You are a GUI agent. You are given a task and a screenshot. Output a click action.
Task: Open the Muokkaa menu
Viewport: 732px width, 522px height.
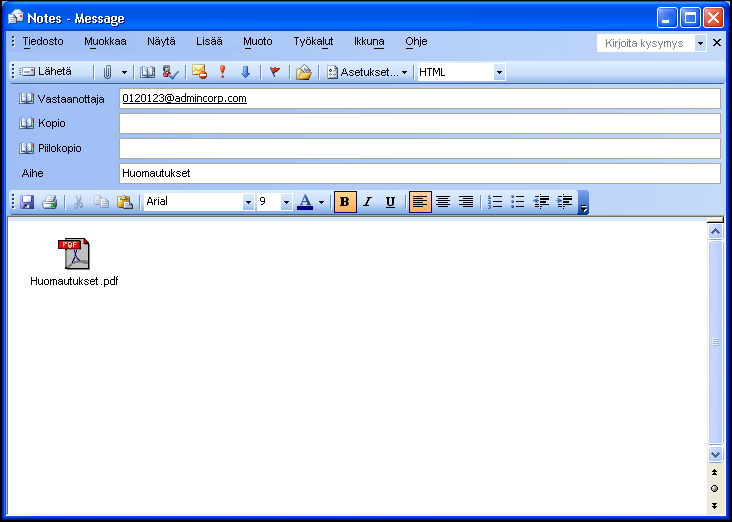[x=105, y=42]
